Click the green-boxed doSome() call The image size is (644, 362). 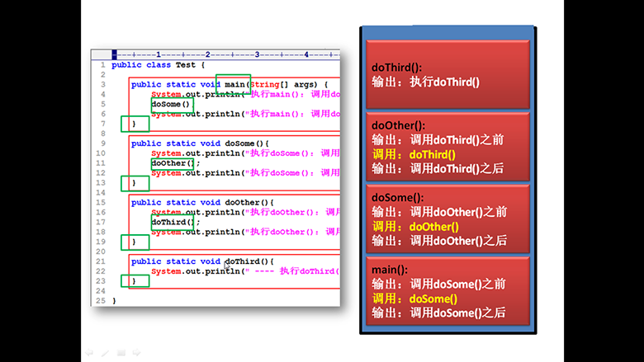click(x=172, y=104)
